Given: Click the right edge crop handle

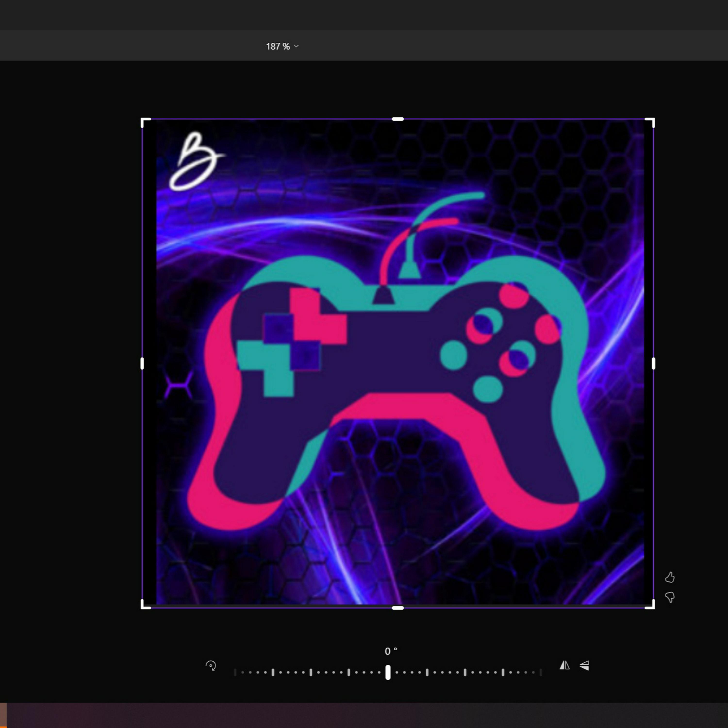Looking at the screenshot, I should [x=654, y=364].
